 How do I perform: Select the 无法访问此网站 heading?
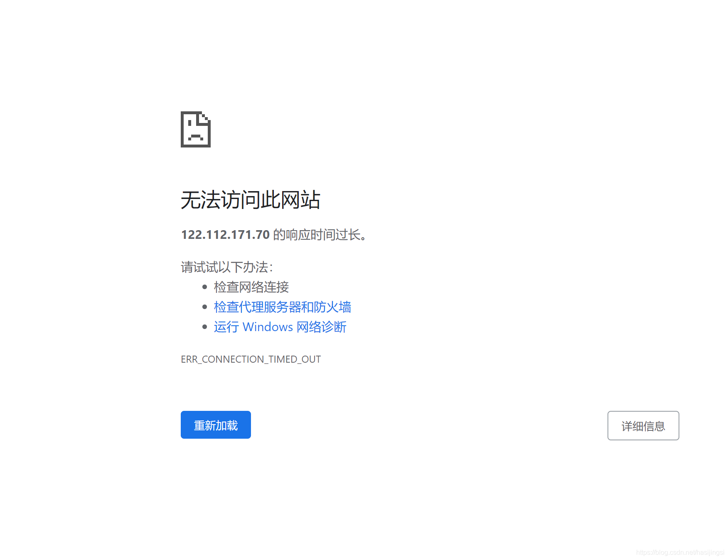click(251, 200)
